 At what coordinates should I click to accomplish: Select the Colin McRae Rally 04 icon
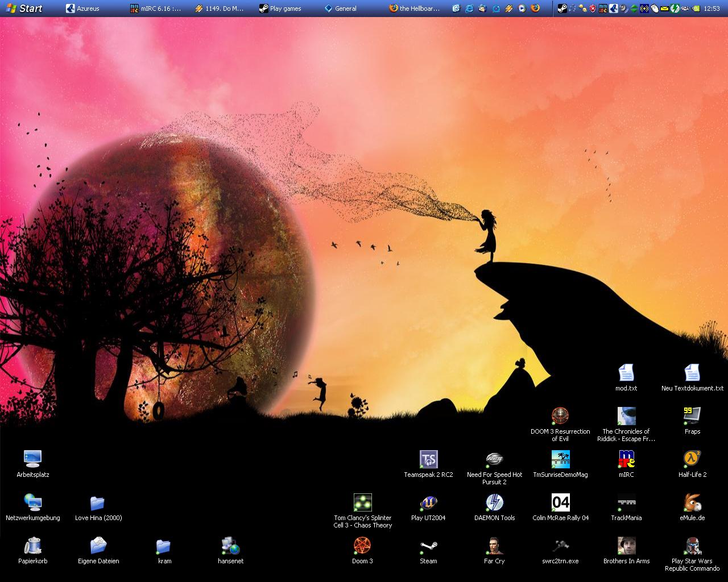pos(560,503)
